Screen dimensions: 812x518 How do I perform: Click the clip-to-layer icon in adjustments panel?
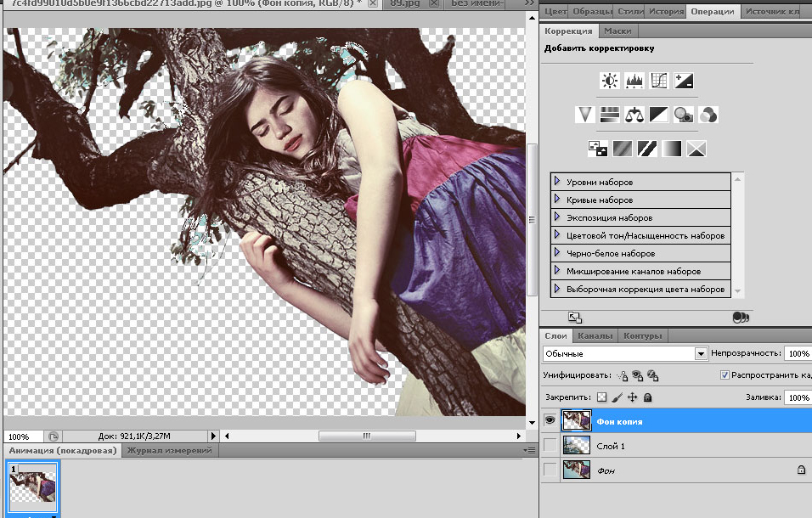[x=741, y=318]
